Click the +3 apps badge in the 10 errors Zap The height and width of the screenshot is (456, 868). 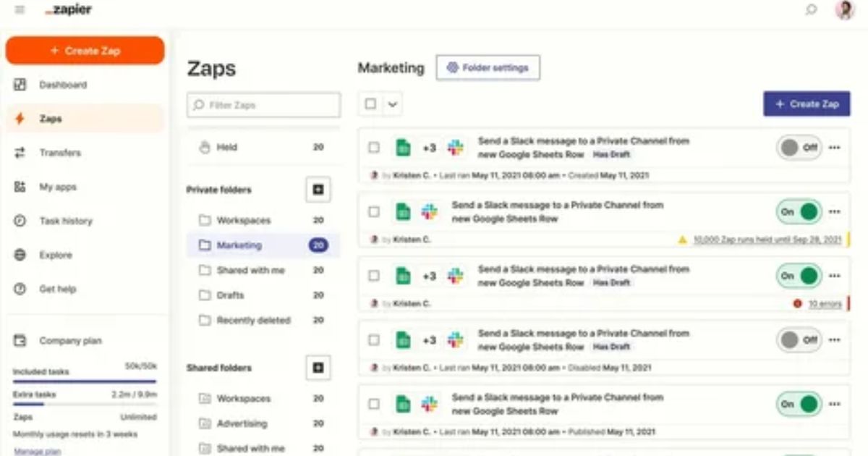coord(430,276)
